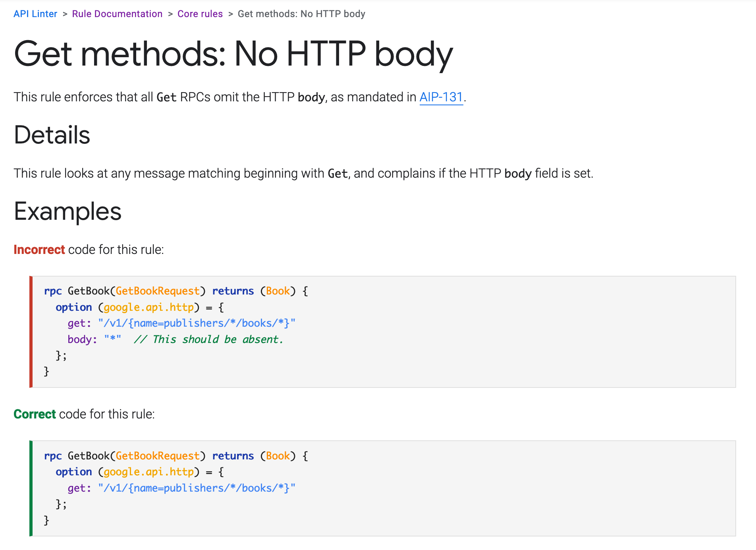Click the 'returns' keyword in the correct example
This screenshot has height=550, width=756.
pyautogui.click(x=233, y=456)
